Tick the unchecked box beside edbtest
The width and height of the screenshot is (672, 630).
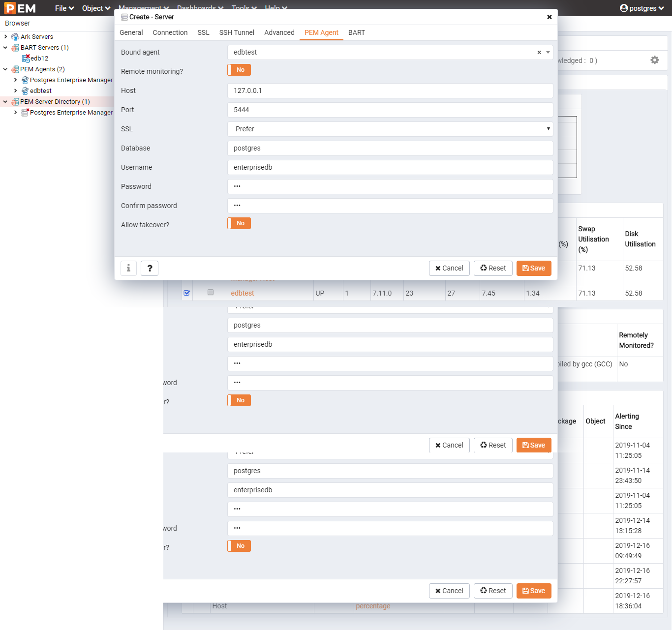point(211,292)
